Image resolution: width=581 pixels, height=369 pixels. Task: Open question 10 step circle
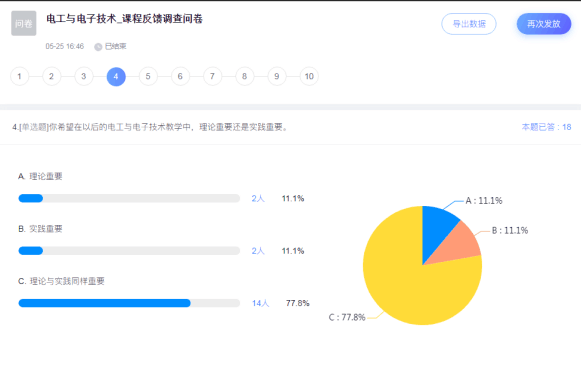pos(309,76)
